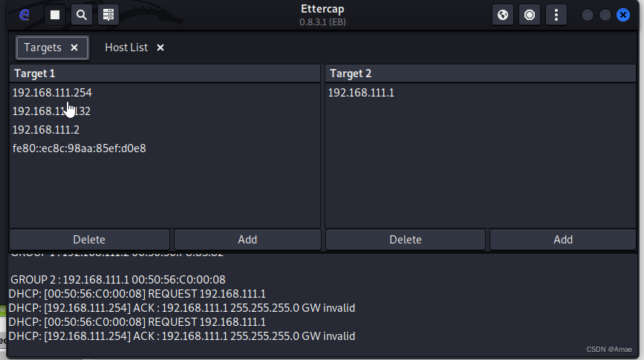Scan for hosts using magnifier icon
The height and width of the screenshot is (360, 644).
(82, 15)
